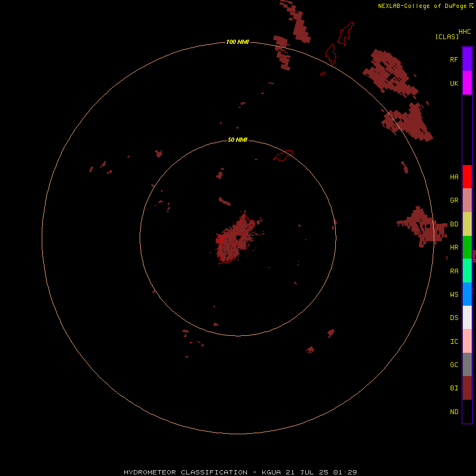
Task: Click the GC gray legend swatch
Action: tap(467, 364)
